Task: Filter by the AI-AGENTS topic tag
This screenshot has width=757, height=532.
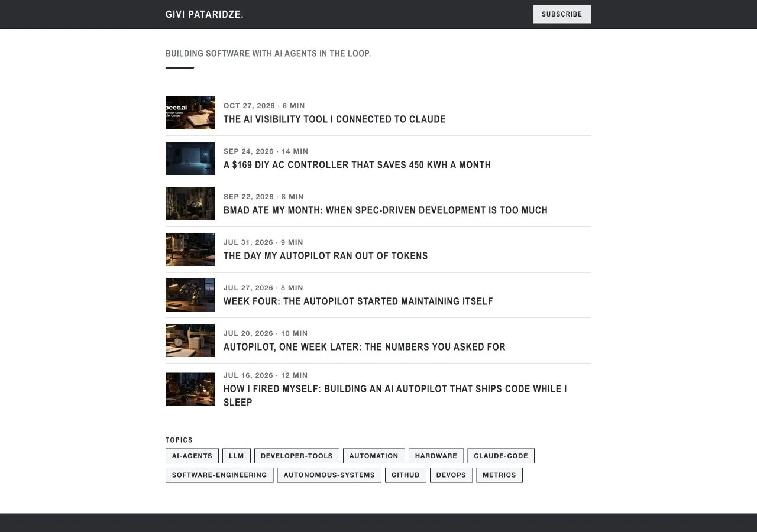Action: click(192, 456)
